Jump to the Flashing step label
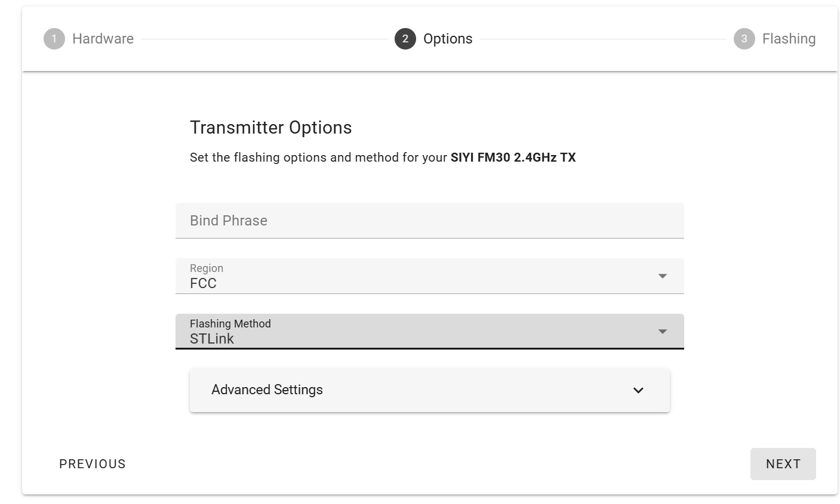Viewport: 840px width, 504px height. 789,39
